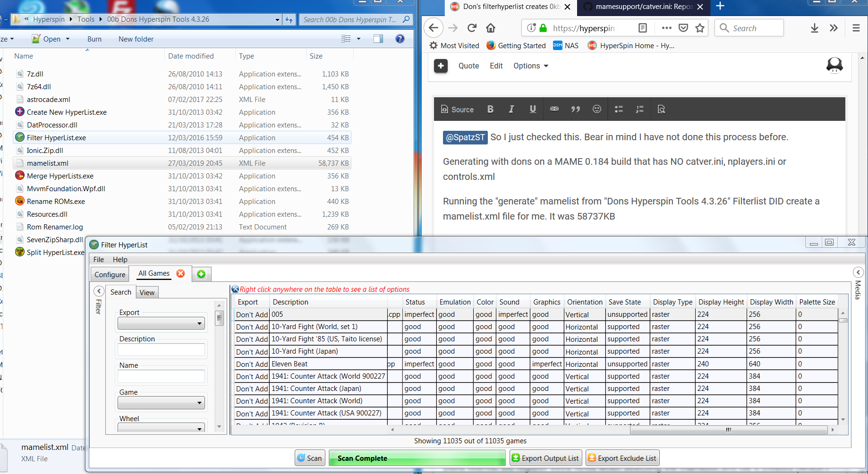Show more Firefox toolbar items chevron
Viewport: 868px width, 474px height.
(834, 28)
